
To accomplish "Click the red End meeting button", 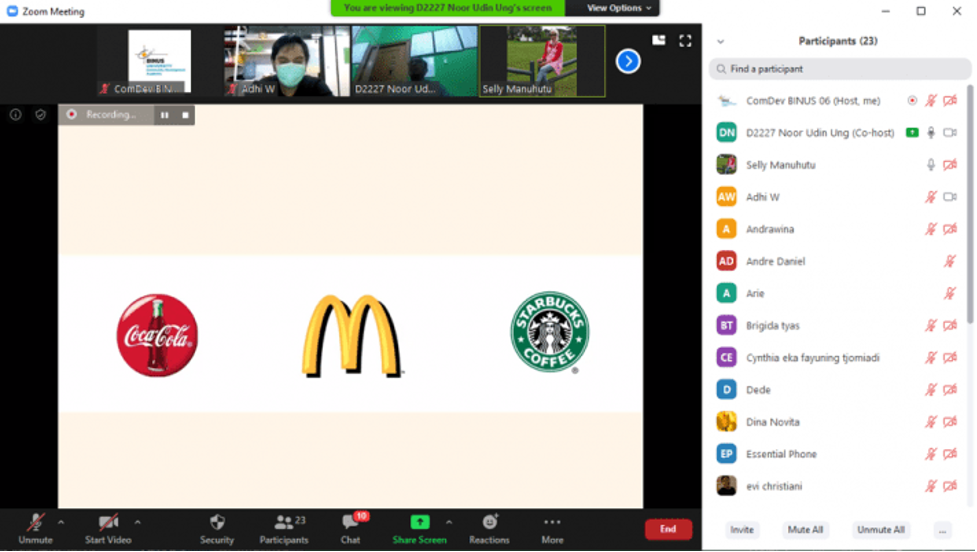I will coord(668,529).
